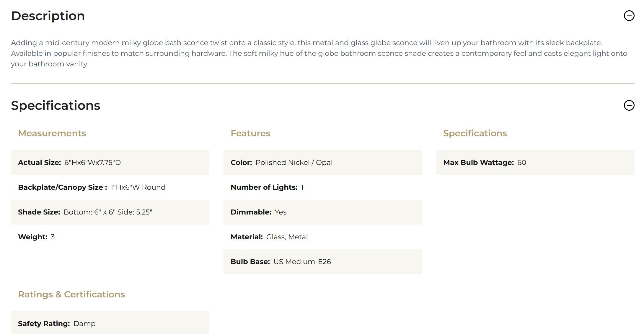Click the Ratings & Certifications heading
The width and height of the screenshot is (644, 334).
[71, 294]
